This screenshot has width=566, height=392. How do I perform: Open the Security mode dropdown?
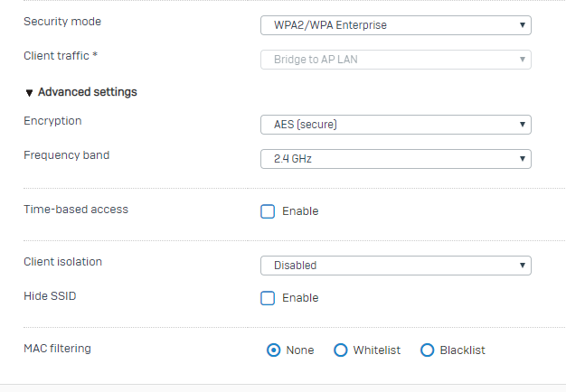pos(395,25)
